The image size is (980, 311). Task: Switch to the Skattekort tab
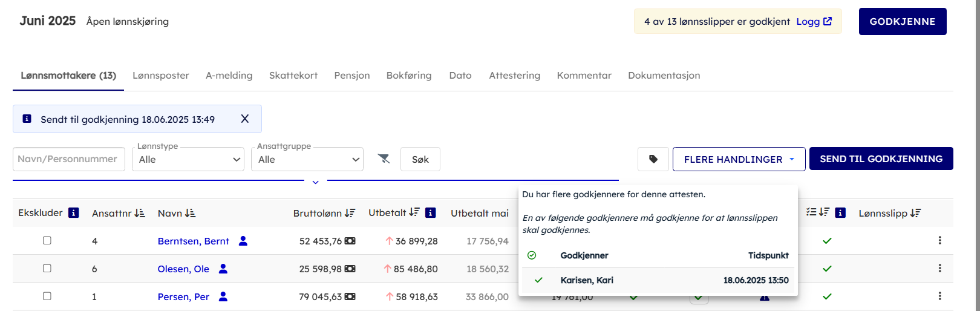pyautogui.click(x=293, y=76)
